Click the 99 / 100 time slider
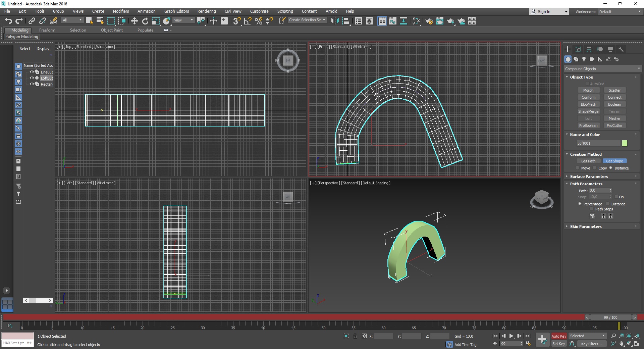 click(x=610, y=317)
